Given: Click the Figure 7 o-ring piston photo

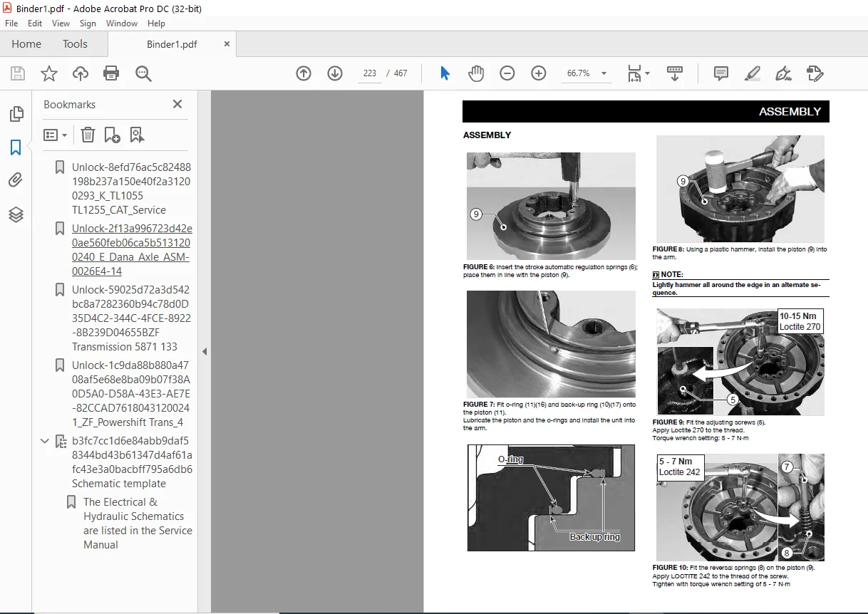Looking at the screenshot, I should 551,344.
